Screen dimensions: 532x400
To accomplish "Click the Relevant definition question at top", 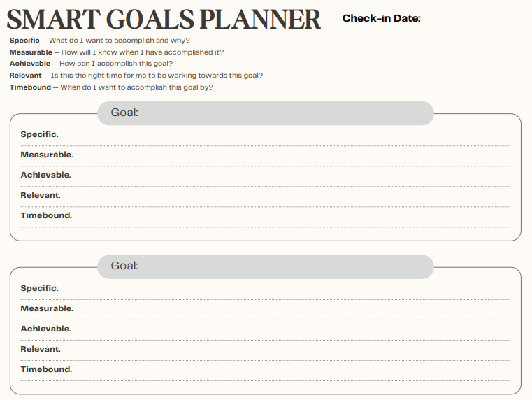I will (157, 76).
